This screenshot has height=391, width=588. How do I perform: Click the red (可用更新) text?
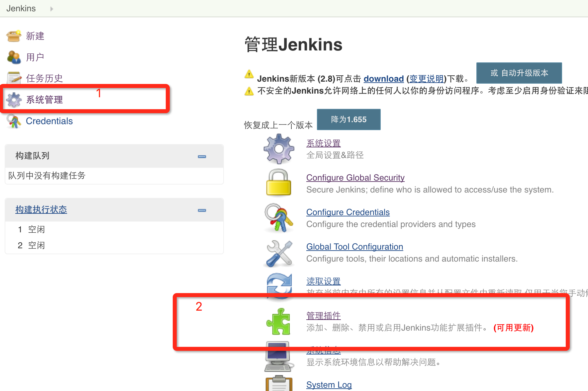pos(514,328)
